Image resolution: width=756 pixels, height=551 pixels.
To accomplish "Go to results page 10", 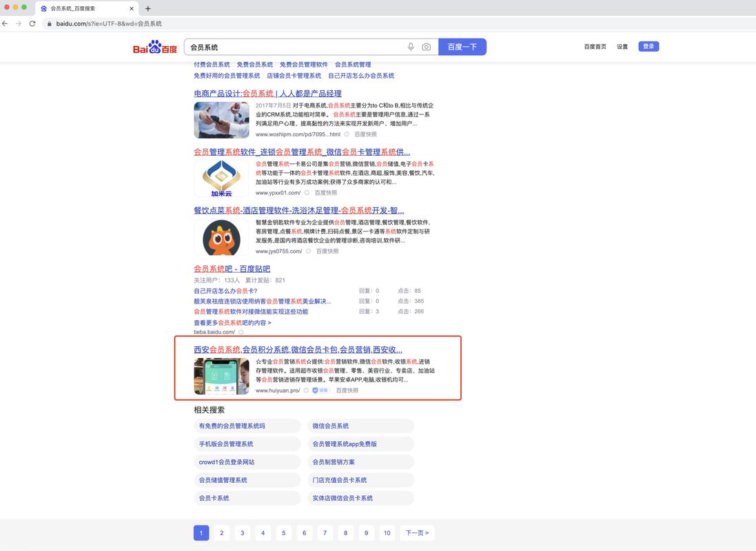I will pyautogui.click(x=387, y=532).
